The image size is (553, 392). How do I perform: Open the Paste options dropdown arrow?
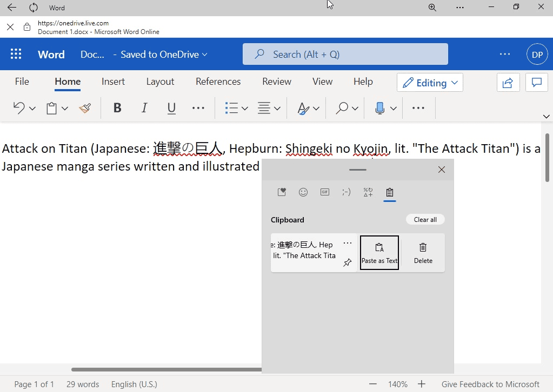click(x=65, y=109)
